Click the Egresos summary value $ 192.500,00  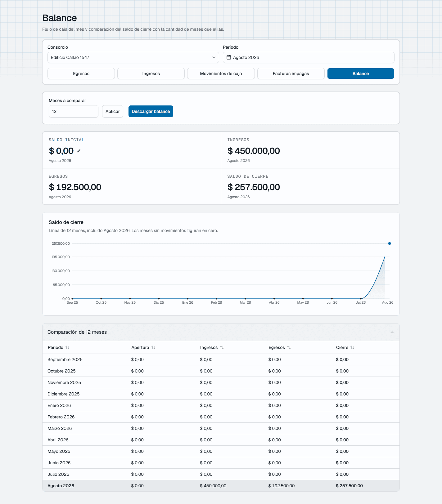(75, 187)
